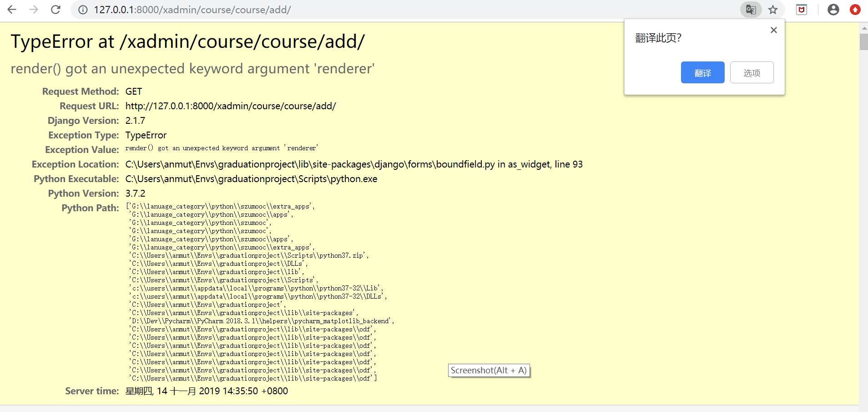
Task: Go back using the browser back arrow
Action: (12, 10)
